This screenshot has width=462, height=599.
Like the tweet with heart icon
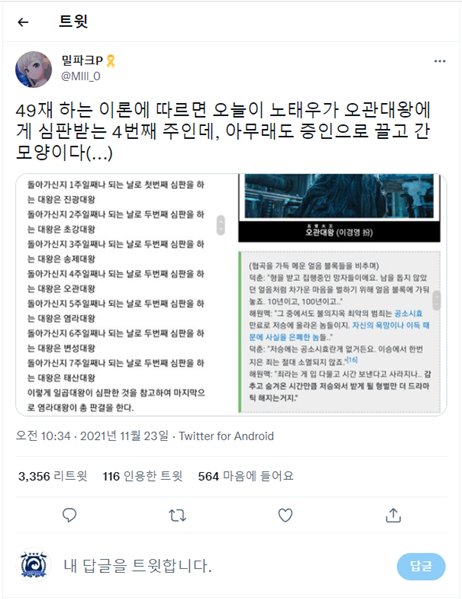(285, 515)
